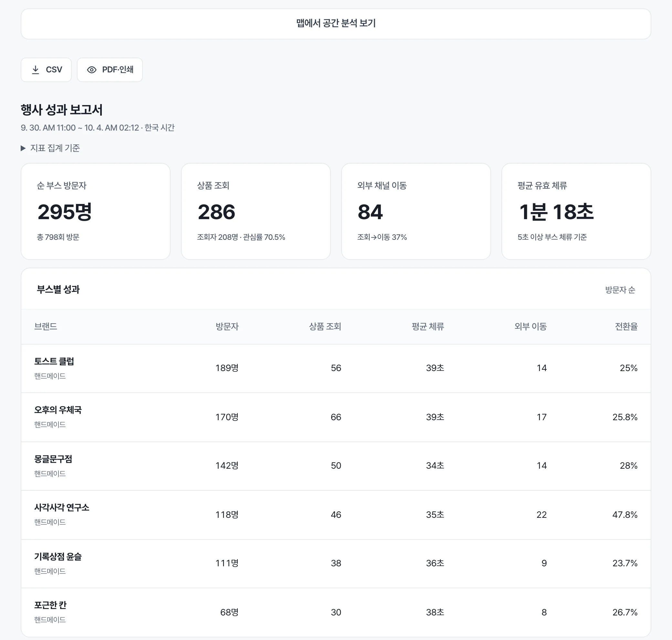Click the 외부 채널 이동 card label
Image resolution: width=672 pixels, height=640 pixels.
click(x=382, y=186)
